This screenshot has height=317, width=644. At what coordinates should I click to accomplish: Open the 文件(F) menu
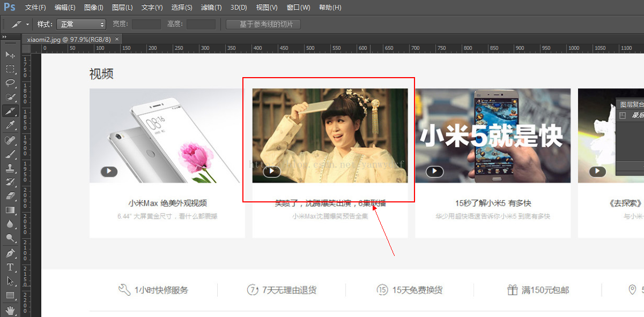[35, 7]
